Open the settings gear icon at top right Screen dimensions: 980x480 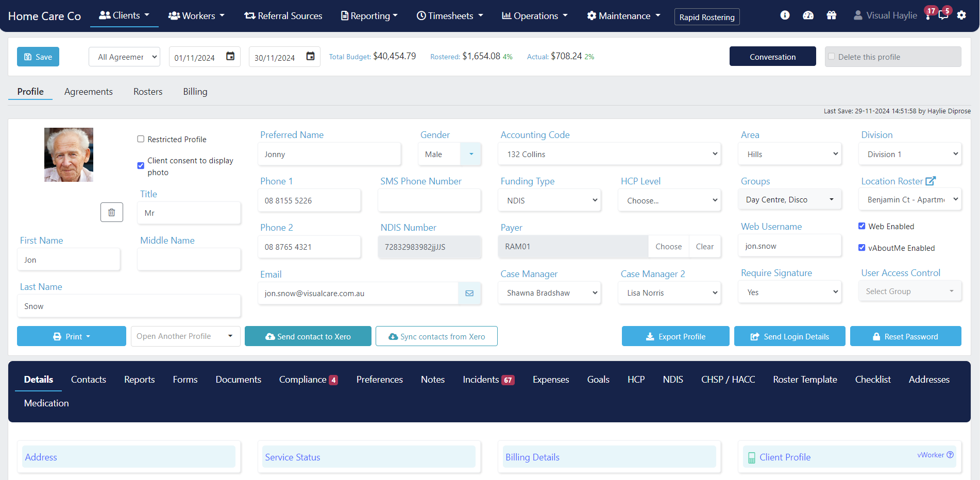[x=961, y=15]
